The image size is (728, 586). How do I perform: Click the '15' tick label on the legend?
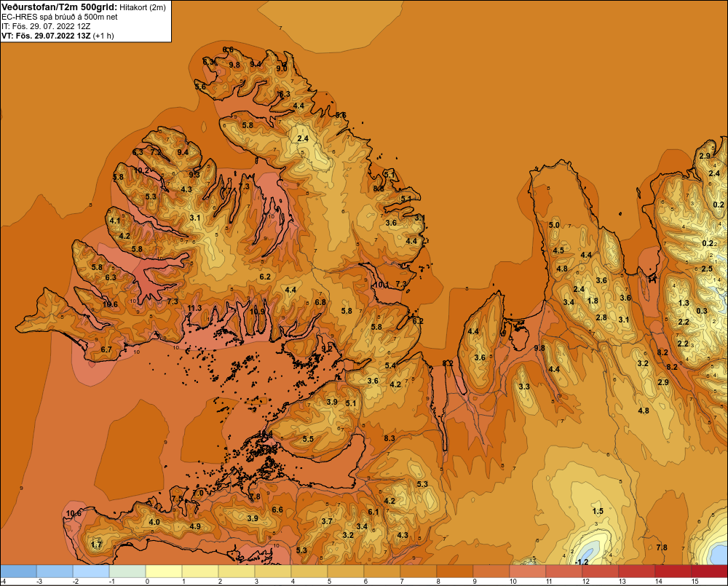pyautogui.click(x=695, y=582)
